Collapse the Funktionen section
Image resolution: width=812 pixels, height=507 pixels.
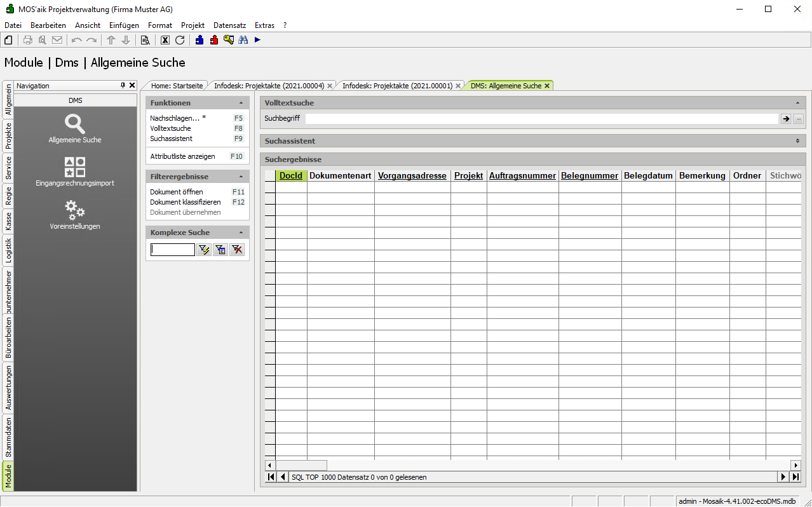click(x=241, y=103)
